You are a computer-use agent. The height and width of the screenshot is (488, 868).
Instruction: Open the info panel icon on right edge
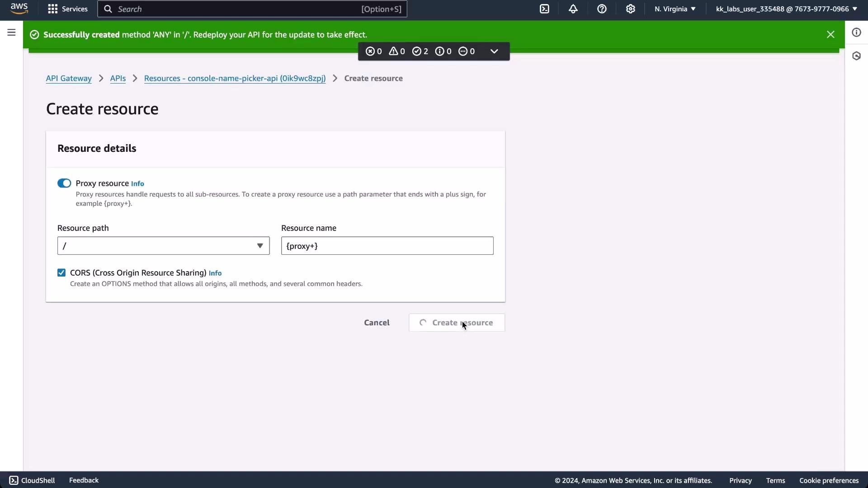[x=856, y=33]
